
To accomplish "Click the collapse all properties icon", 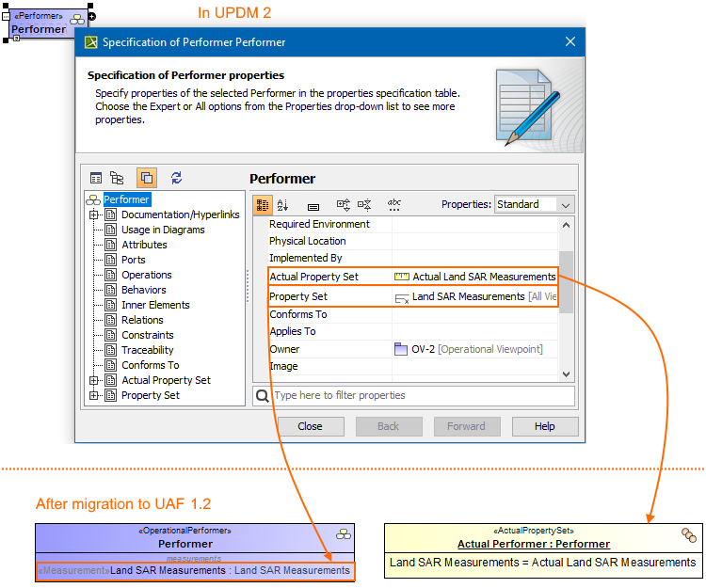I will click(364, 205).
